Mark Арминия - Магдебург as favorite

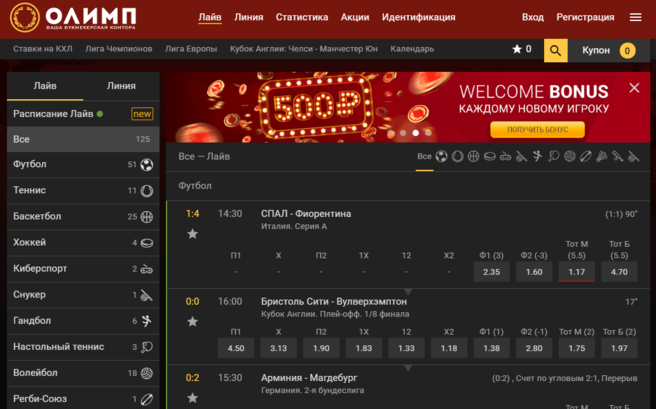[192, 398]
